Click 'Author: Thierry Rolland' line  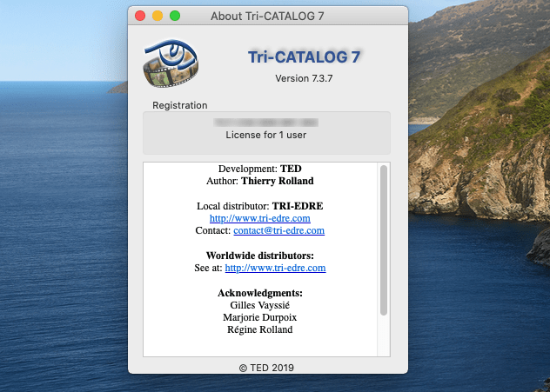[x=260, y=181]
